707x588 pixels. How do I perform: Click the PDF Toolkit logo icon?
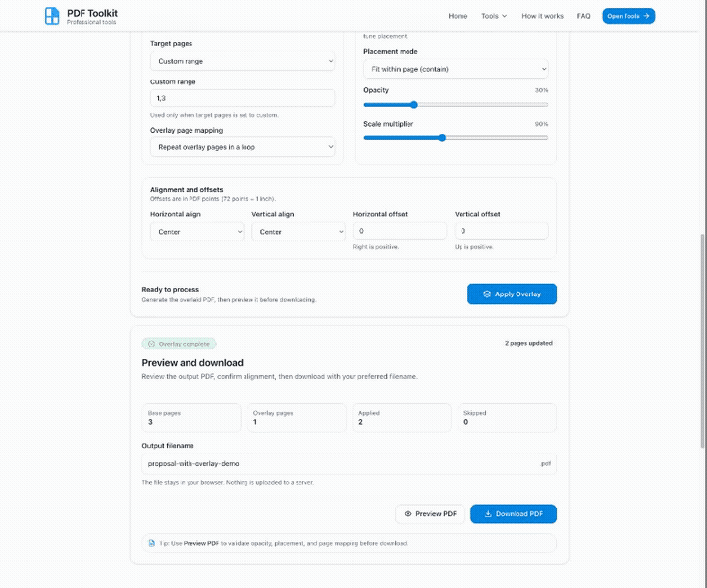click(x=52, y=16)
